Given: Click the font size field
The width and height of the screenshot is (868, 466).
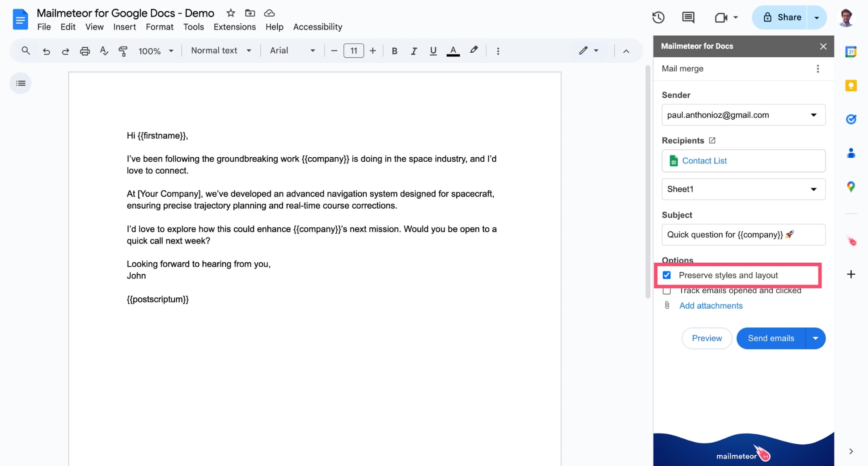Looking at the screenshot, I should [x=353, y=51].
